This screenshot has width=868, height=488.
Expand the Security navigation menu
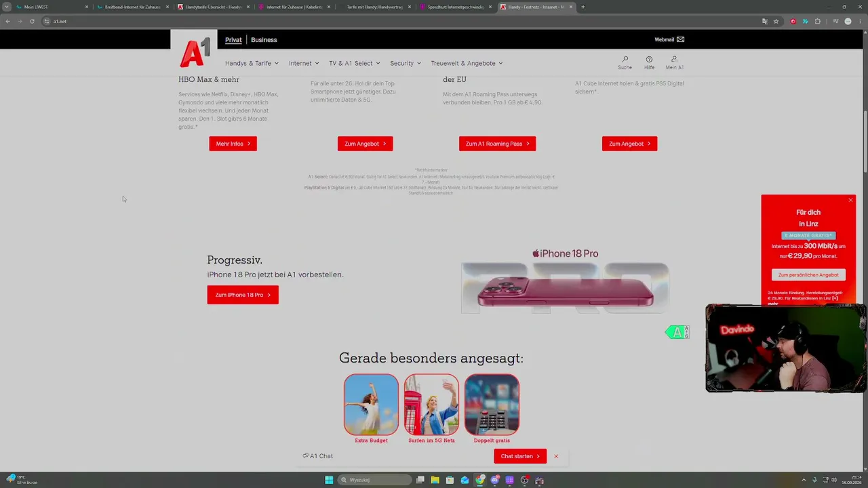(x=406, y=63)
